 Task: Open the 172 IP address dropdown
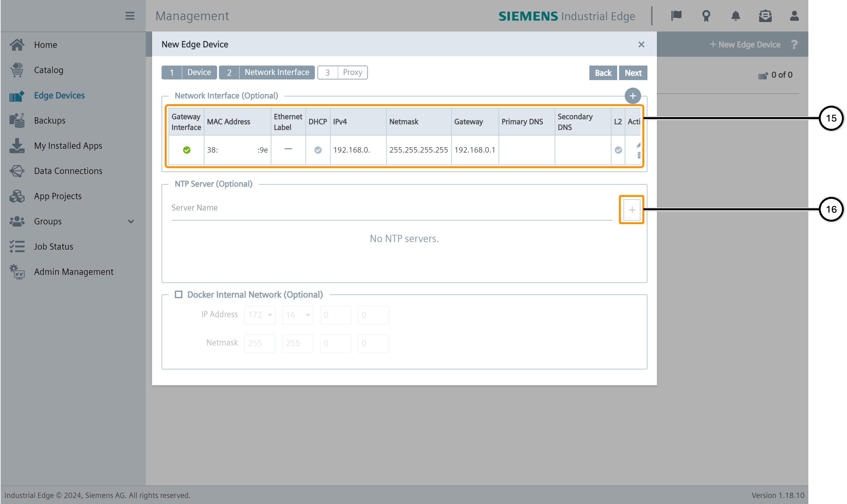coord(260,315)
